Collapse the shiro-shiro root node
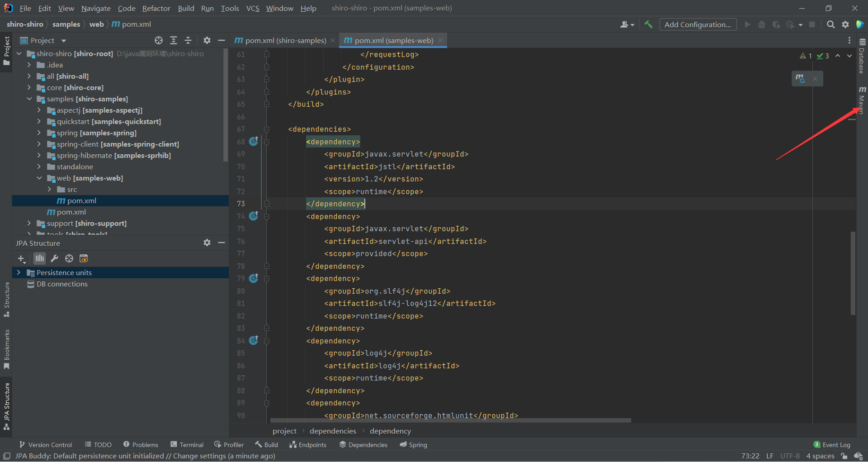Image resolution: width=868 pixels, height=462 pixels. tap(19, 53)
